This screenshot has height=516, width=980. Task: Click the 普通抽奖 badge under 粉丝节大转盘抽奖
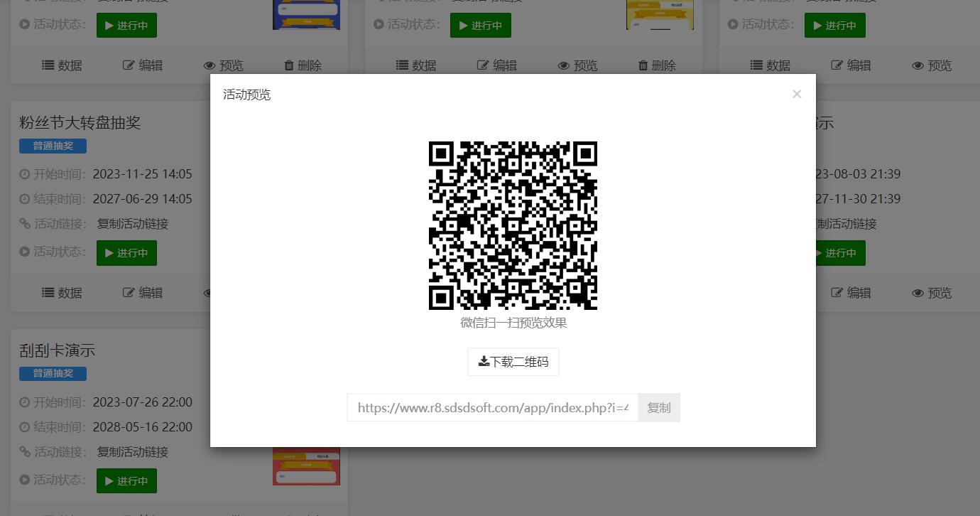pyautogui.click(x=53, y=146)
